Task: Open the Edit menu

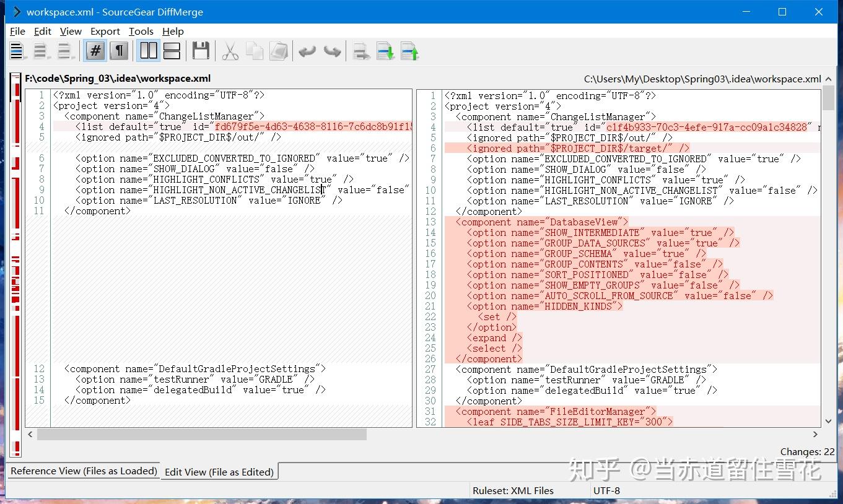Action: (43, 31)
